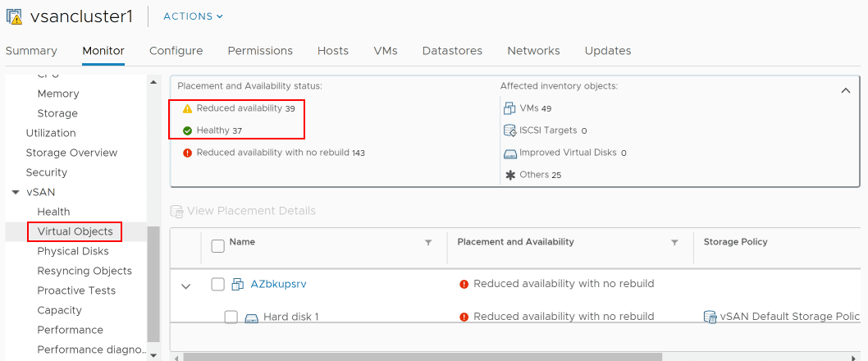Screen dimensions: 868x361
Task: Open Placement and Availability column filter
Action: [x=674, y=243]
